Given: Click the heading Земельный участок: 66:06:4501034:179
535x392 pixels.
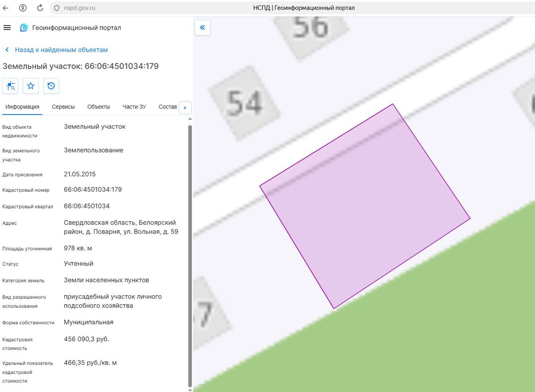Looking at the screenshot, I should point(81,66).
